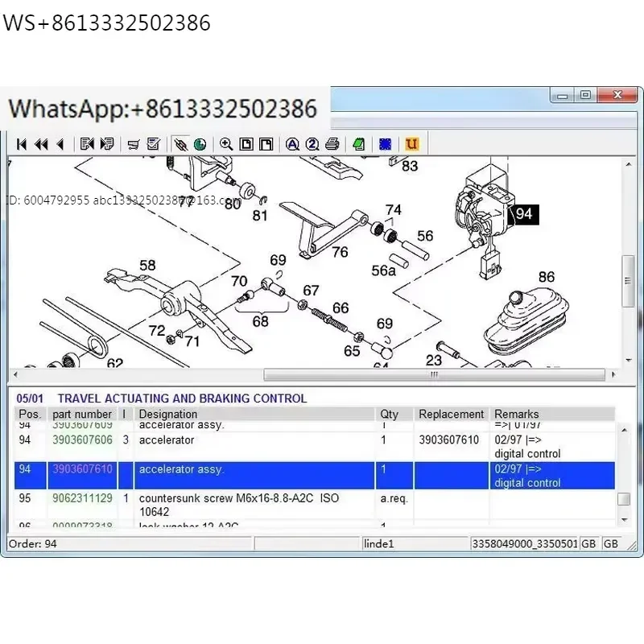This screenshot has height=644, width=644.
Task: Click '05/01 TRAVEL ACTUATING AND BRAKING CONTROL' heading
Action: (162, 398)
